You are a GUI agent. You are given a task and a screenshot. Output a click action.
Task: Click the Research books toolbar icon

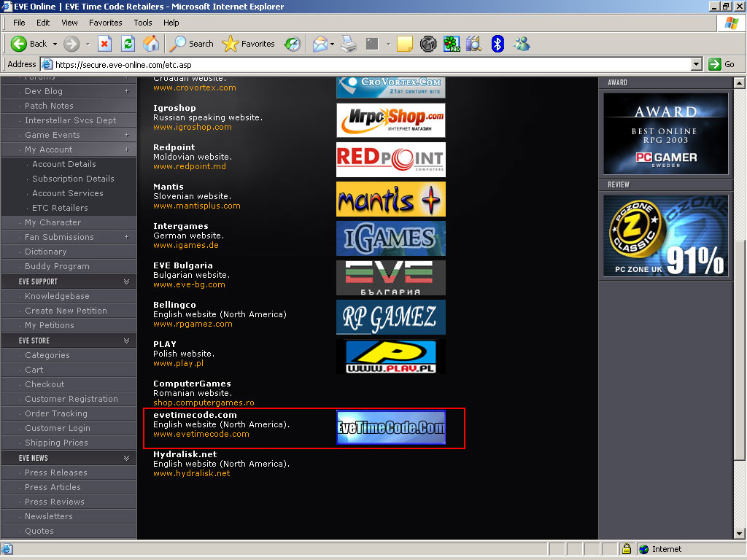tap(474, 44)
